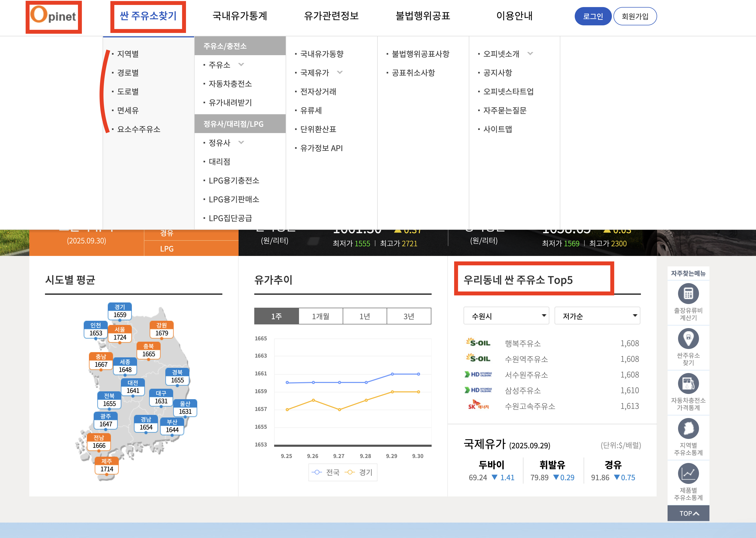Click the S-OIL logo beside 행복주유소
The image size is (756, 538).
478,342
